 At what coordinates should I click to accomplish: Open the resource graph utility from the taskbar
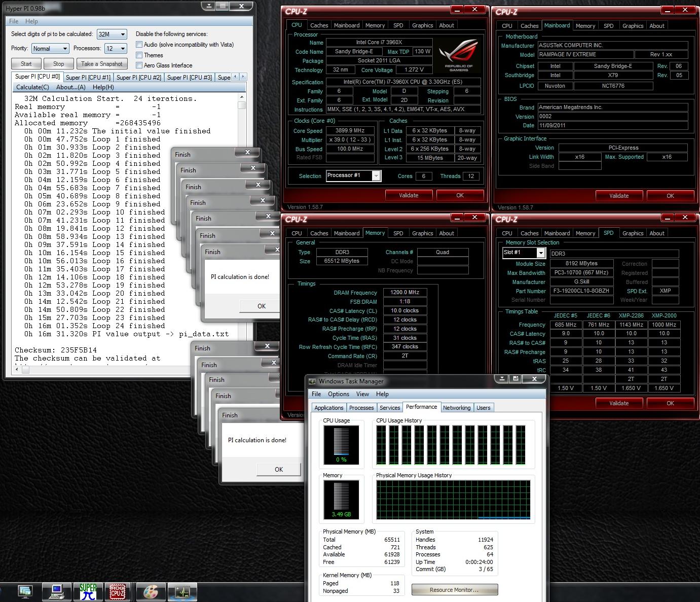182,592
